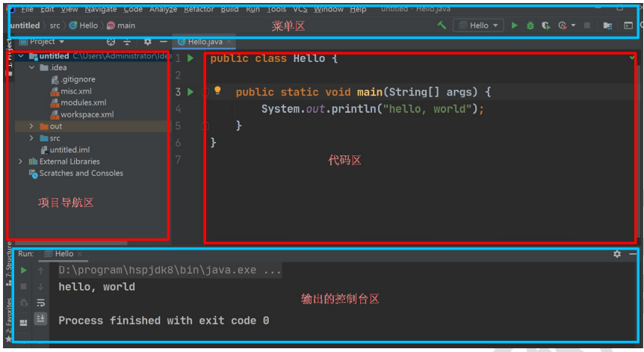Open the Code menu
This screenshot has height=352, width=644.
point(133,9)
